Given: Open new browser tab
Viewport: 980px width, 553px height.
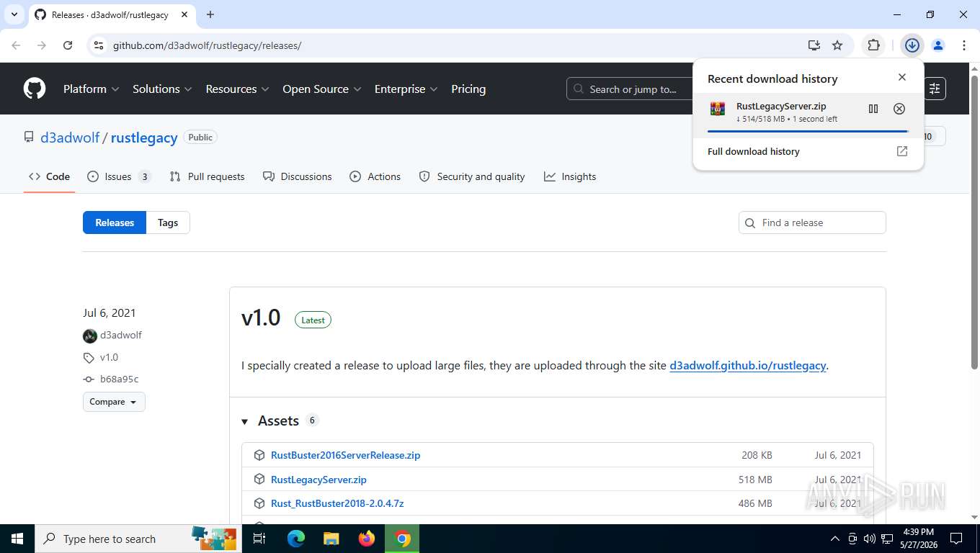Looking at the screenshot, I should pos(210,14).
